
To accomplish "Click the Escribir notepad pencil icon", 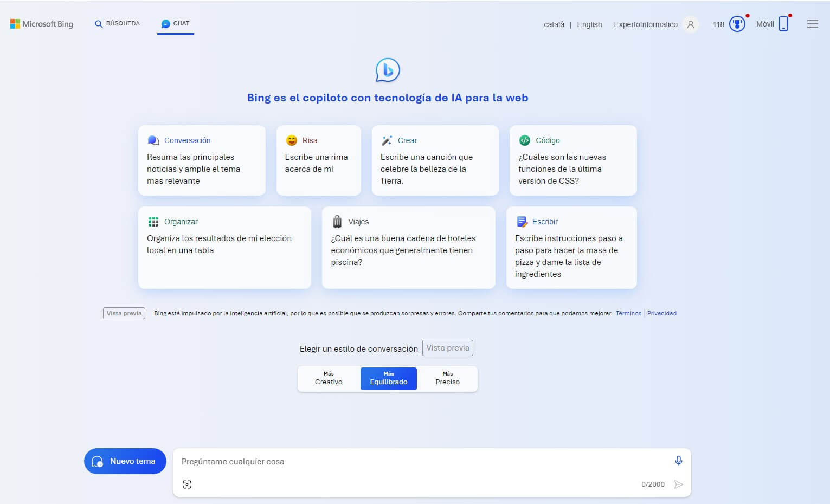I will (x=522, y=222).
